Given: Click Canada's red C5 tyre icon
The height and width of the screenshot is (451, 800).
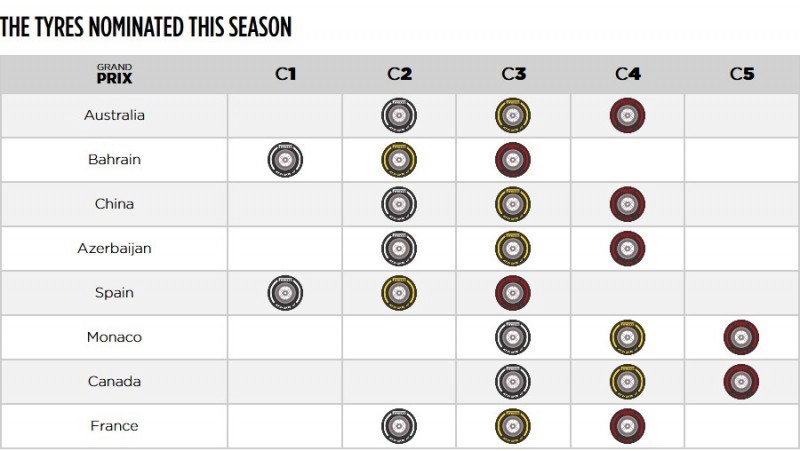Looking at the screenshot, I should tap(741, 381).
